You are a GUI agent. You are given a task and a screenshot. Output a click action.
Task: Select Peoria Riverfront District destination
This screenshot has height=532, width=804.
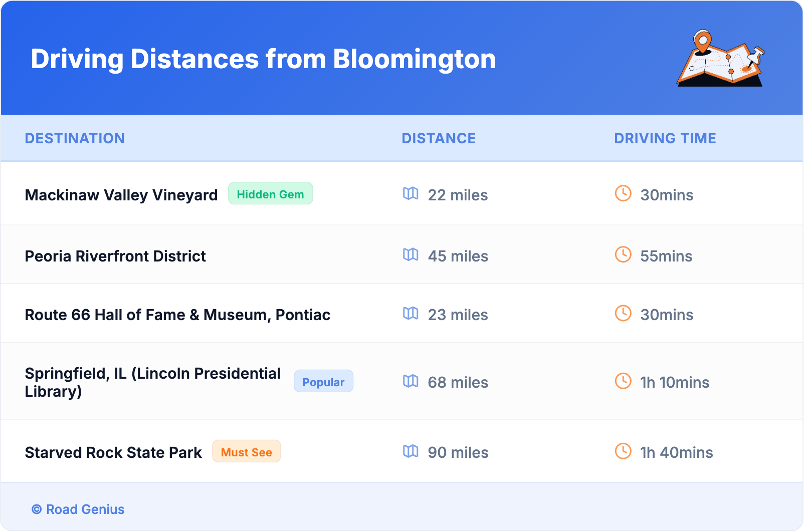(x=115, y=256)
